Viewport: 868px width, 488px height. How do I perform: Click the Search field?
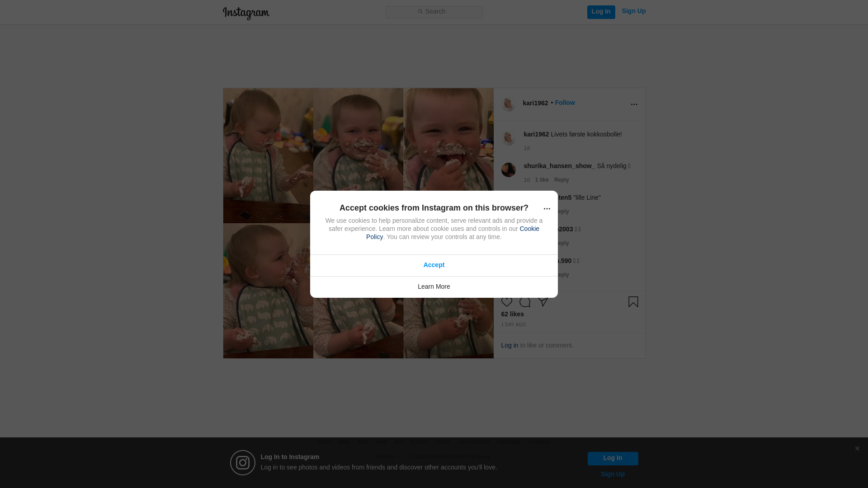tap(434, 12)
